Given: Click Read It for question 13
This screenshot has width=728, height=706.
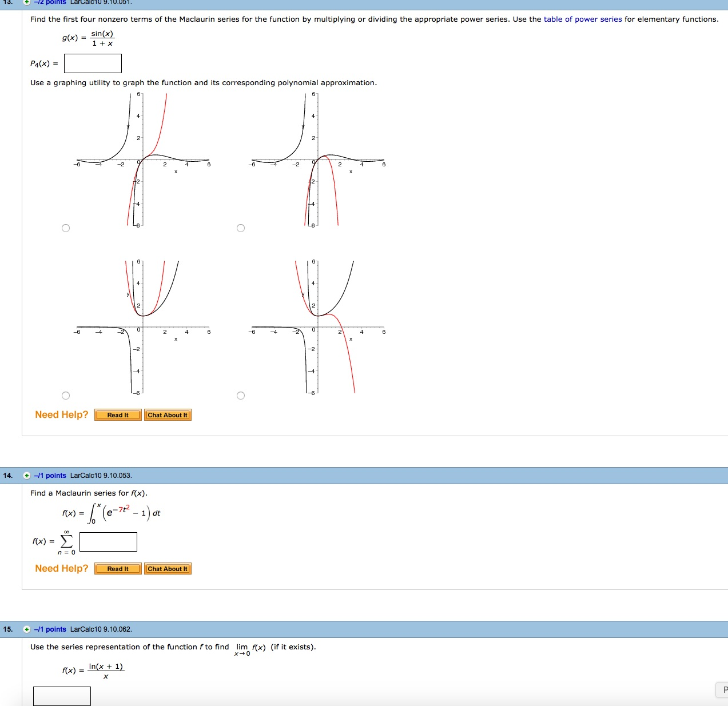Looking at the screenshot, I should tap(117, 415).
